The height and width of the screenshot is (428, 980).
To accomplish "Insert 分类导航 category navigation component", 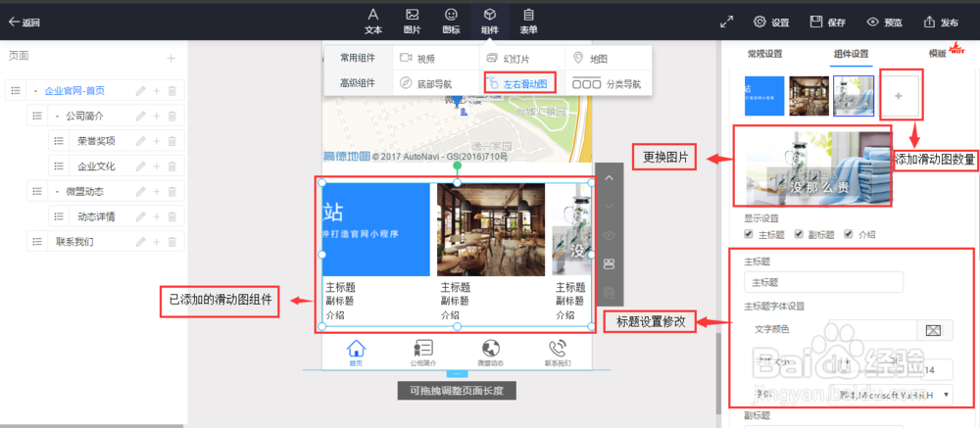I will point(607,83).
